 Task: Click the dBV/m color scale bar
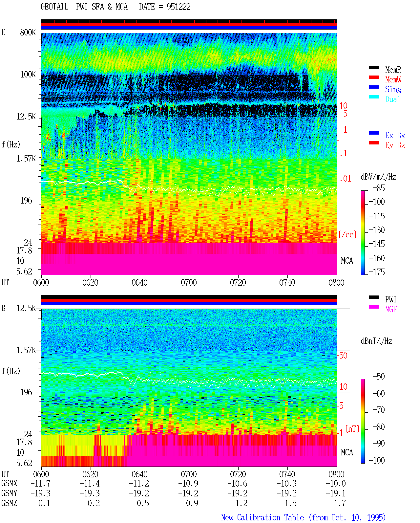(363, 233)
